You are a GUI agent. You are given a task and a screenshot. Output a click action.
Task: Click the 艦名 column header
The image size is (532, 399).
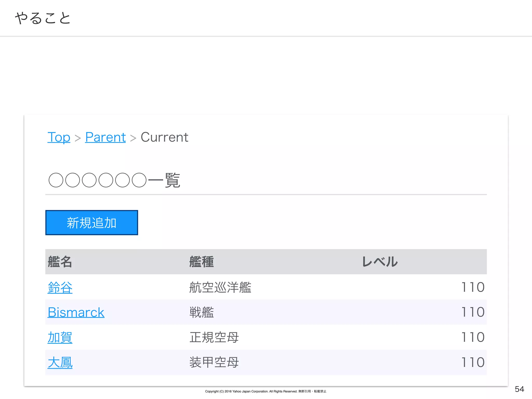(x=60, y=262)
